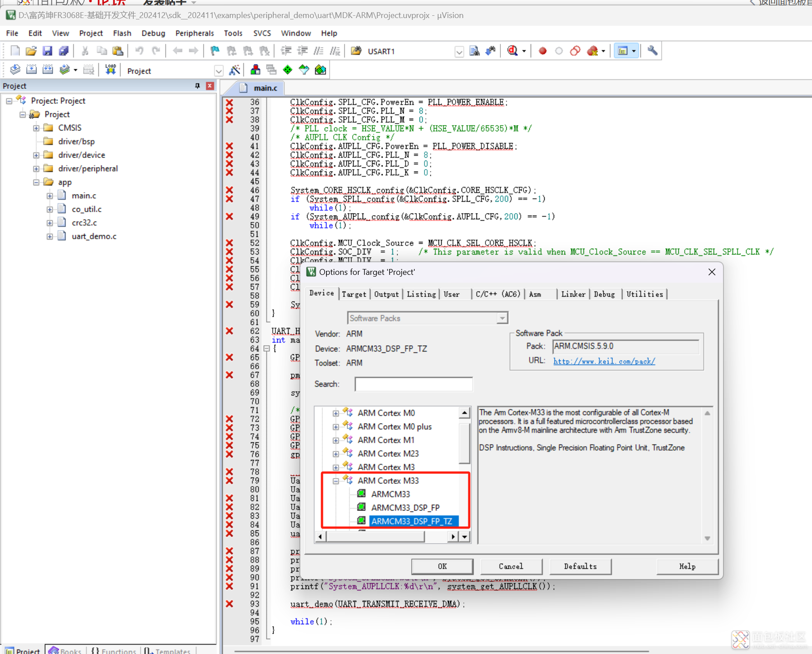Click the Manage Run-Time Environment green diamond icon
The height and width of the screenshot is (654, 812).
coord(288,70)
